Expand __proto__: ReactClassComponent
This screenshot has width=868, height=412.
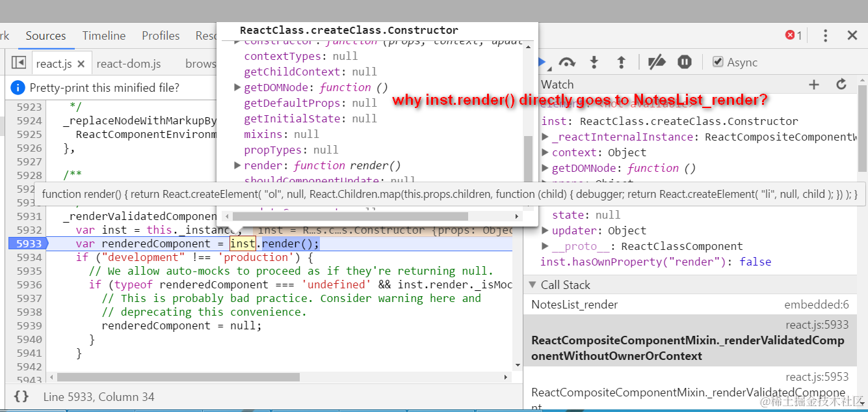pos(546,246)
